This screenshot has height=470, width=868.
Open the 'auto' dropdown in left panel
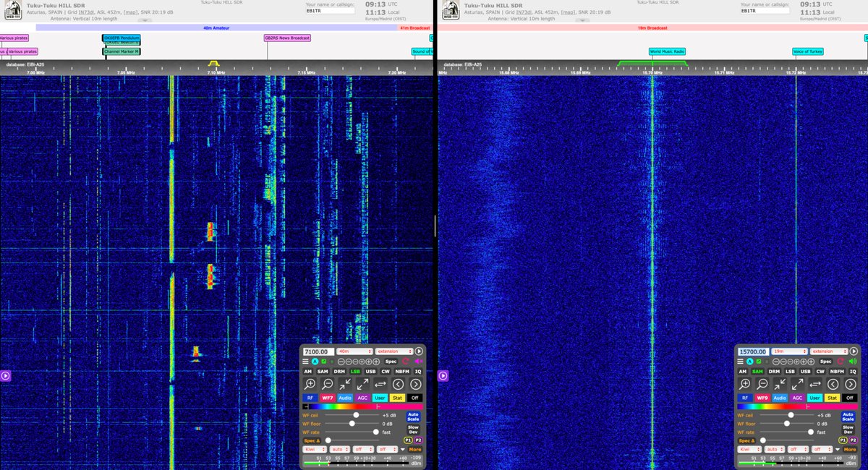[x=339, y=450]
